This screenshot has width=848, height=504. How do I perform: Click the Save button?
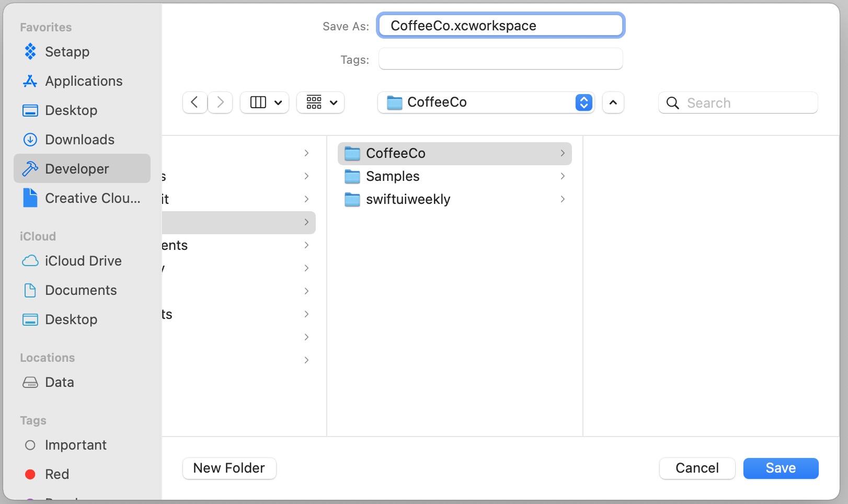pos(781,468)
